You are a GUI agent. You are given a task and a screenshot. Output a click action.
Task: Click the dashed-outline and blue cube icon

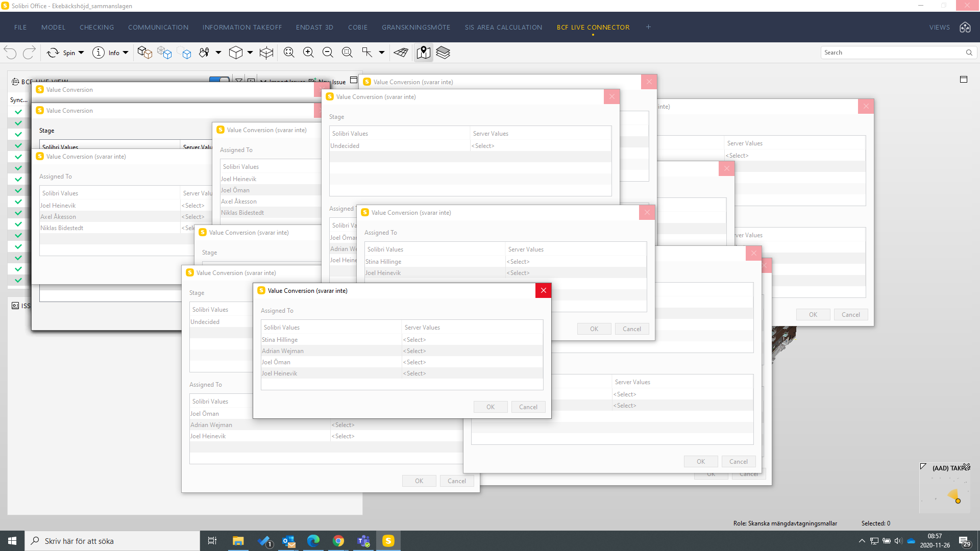coord(184,53)
